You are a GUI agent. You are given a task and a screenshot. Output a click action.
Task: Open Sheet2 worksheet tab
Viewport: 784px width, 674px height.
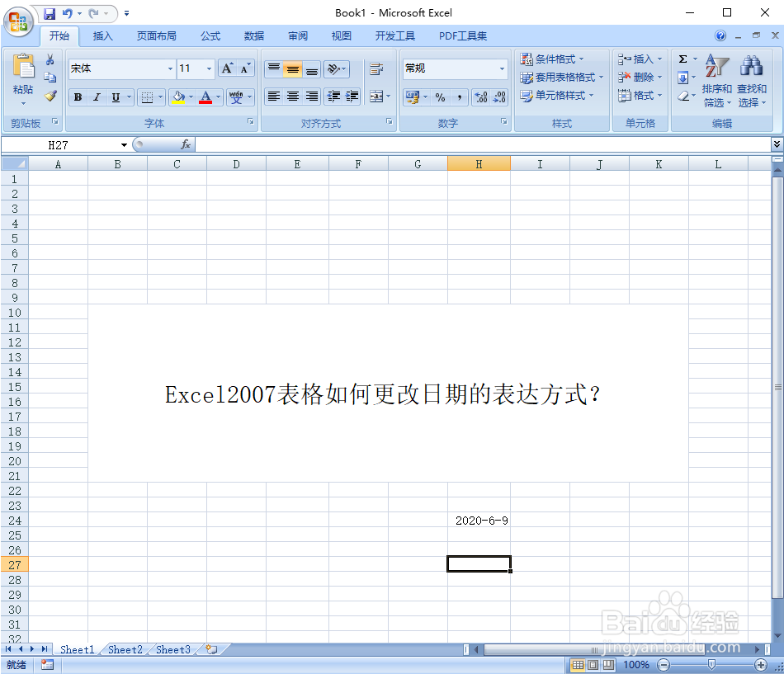click(x=125, y=649)
